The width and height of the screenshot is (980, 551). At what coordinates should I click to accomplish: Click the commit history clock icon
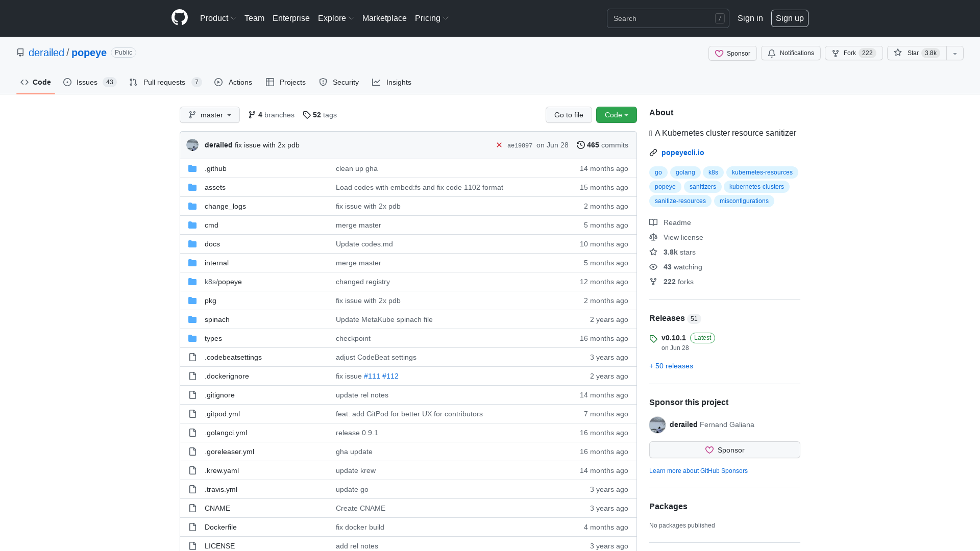[580, 145]
